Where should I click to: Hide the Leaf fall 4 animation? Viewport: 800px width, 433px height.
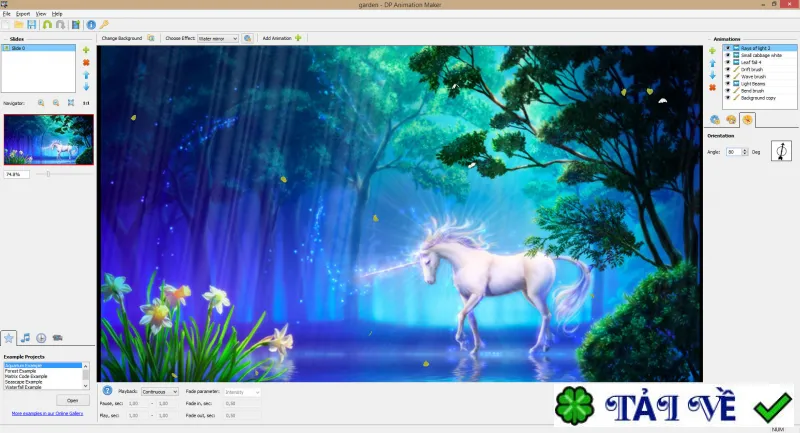point(728,62)
